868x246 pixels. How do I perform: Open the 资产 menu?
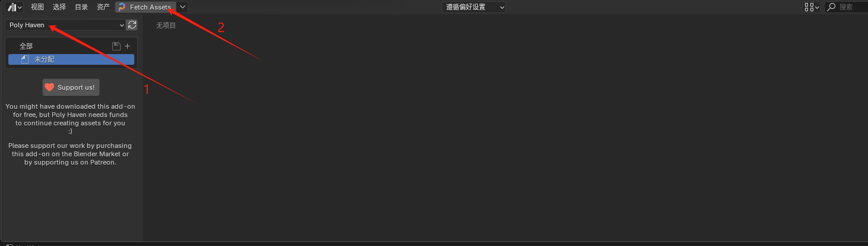click(103, 7)
